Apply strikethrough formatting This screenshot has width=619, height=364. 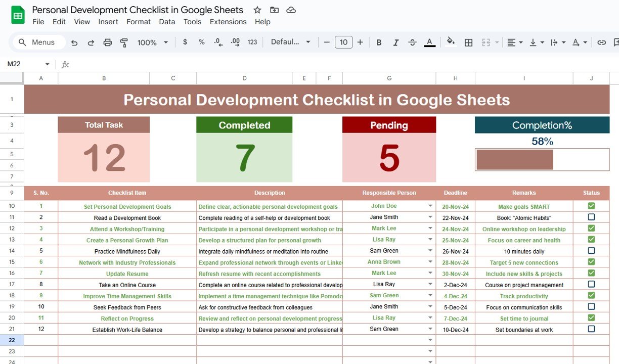(x=412, y=42)
